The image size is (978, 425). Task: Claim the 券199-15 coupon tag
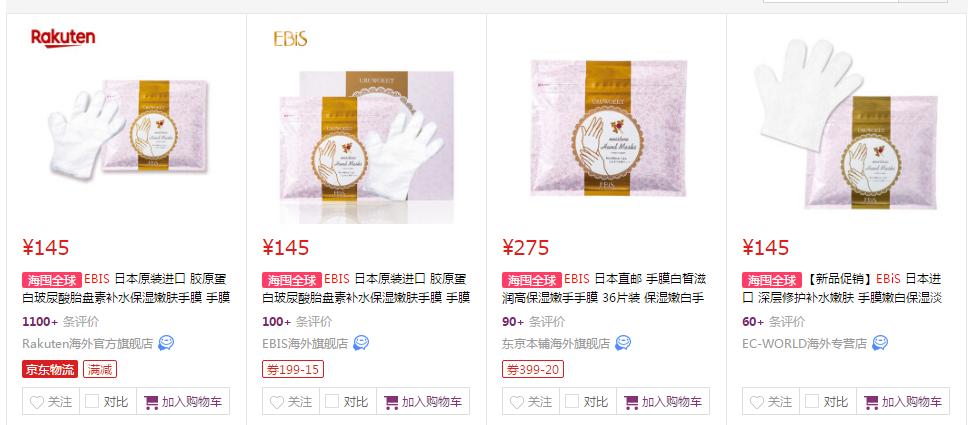coord(293,369)
